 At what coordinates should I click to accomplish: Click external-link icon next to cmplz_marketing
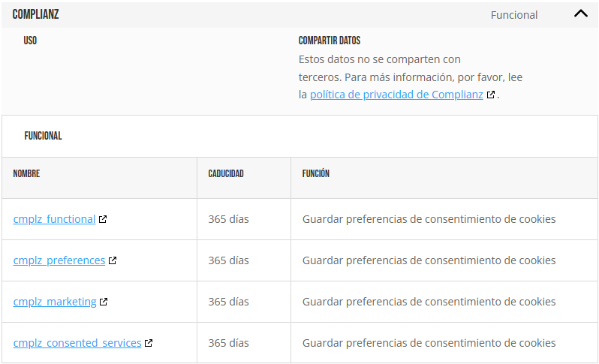point(104,302)
